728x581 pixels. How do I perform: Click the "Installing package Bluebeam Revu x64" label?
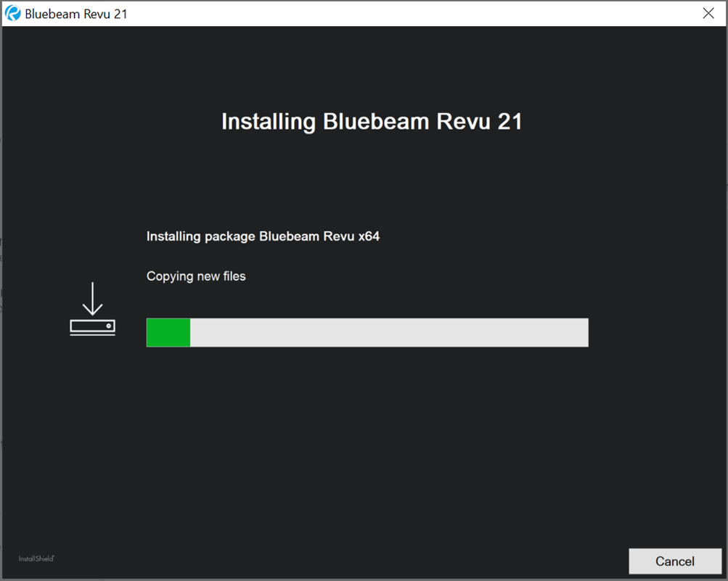click(x=263, y=236)
